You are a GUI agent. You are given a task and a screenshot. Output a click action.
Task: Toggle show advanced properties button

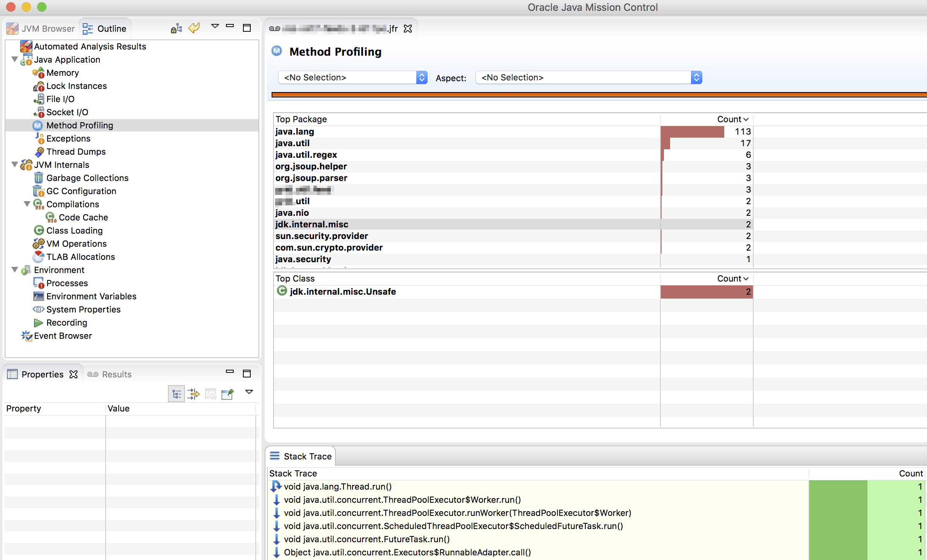point(193,394)
